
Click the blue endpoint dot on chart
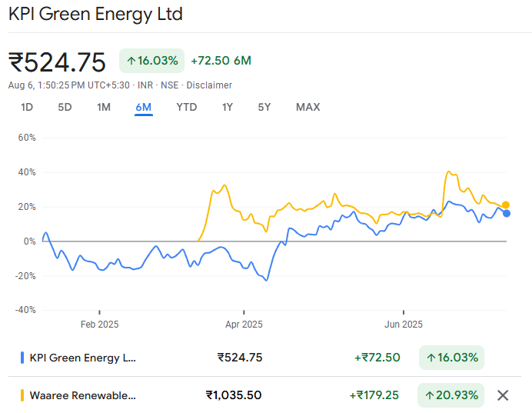click(507, 214)
